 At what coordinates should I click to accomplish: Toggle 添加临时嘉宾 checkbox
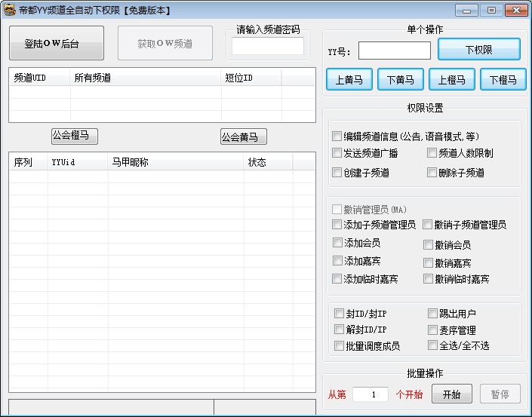point(337,279)
